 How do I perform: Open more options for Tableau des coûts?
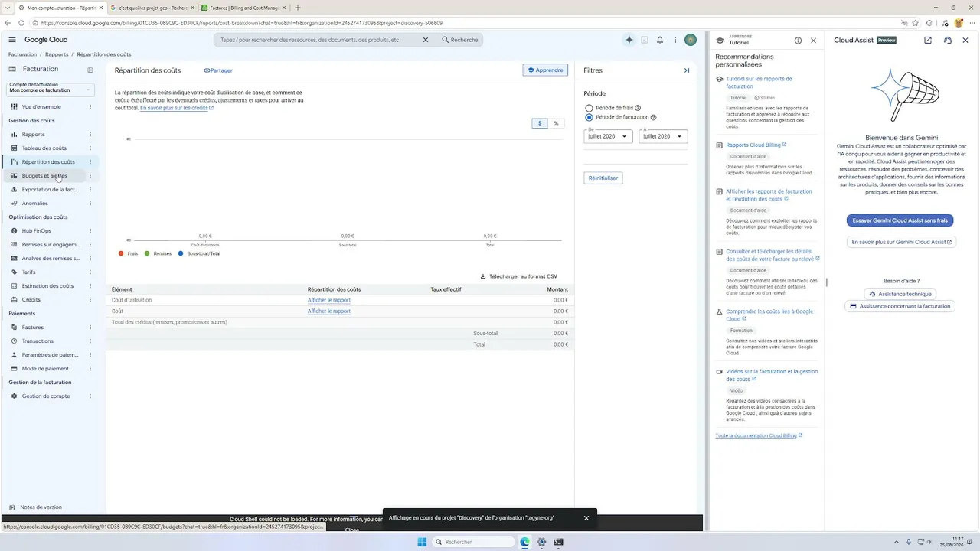pyautogui.click(x=90, y=148)
